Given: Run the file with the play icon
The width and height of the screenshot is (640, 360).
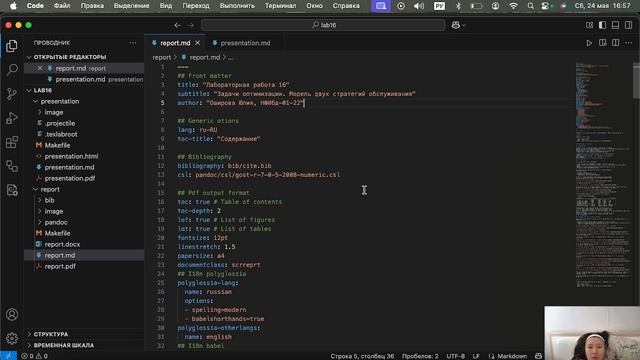Looking at the screenshot, I should pos(589,43).
